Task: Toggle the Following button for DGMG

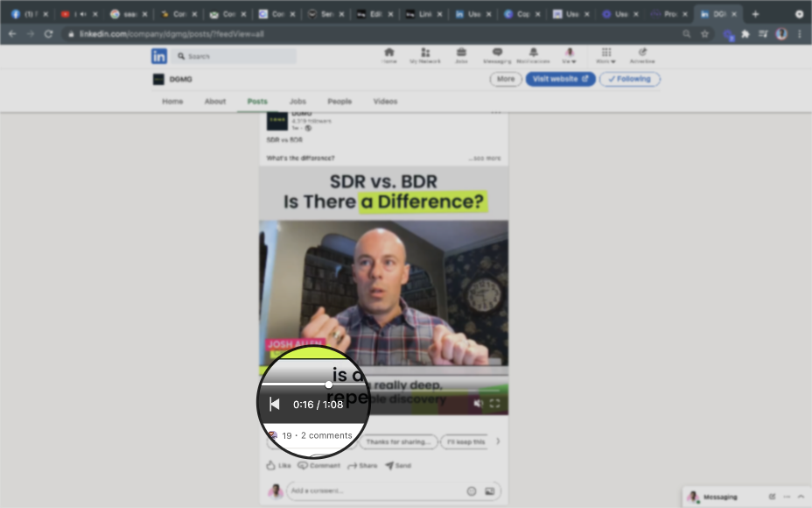Action: point(630,79)
